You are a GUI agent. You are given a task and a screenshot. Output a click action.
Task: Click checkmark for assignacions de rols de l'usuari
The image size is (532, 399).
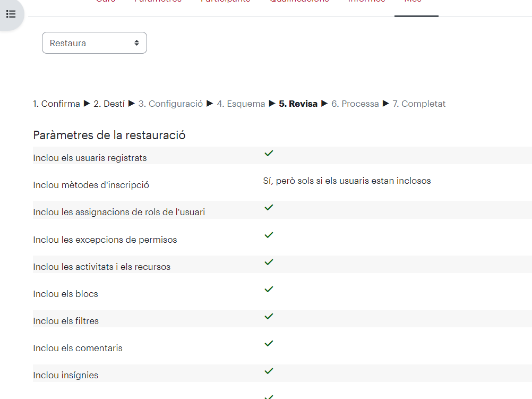pos(269,208)
